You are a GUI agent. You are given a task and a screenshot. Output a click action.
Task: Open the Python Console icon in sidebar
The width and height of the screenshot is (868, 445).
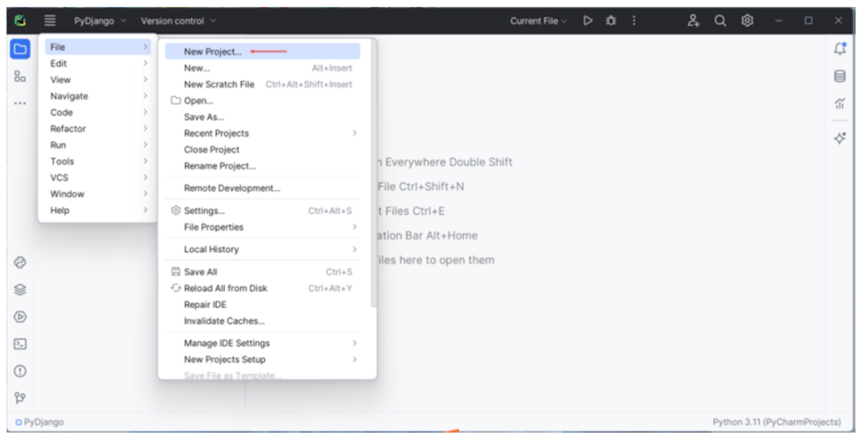[20, 262]
